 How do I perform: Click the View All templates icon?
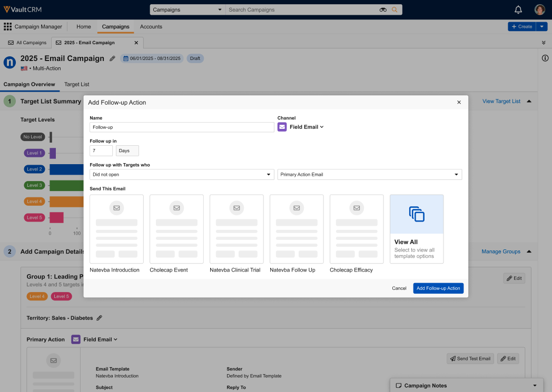click(x=417, y=214)
